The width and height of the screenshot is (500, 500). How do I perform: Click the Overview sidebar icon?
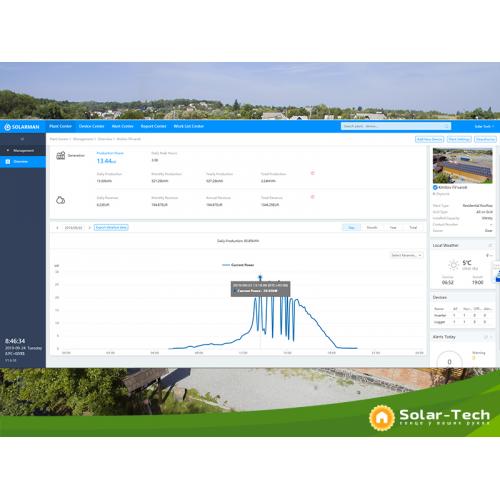point(8,162)
